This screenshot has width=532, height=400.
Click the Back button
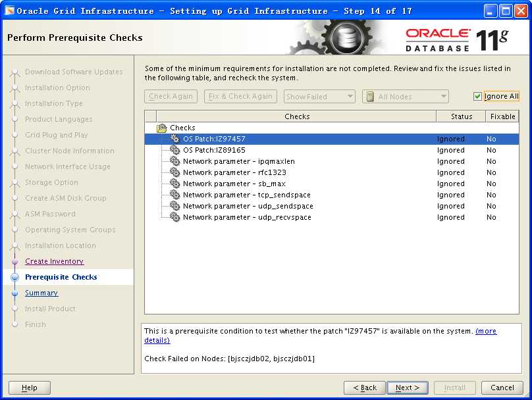365,387
